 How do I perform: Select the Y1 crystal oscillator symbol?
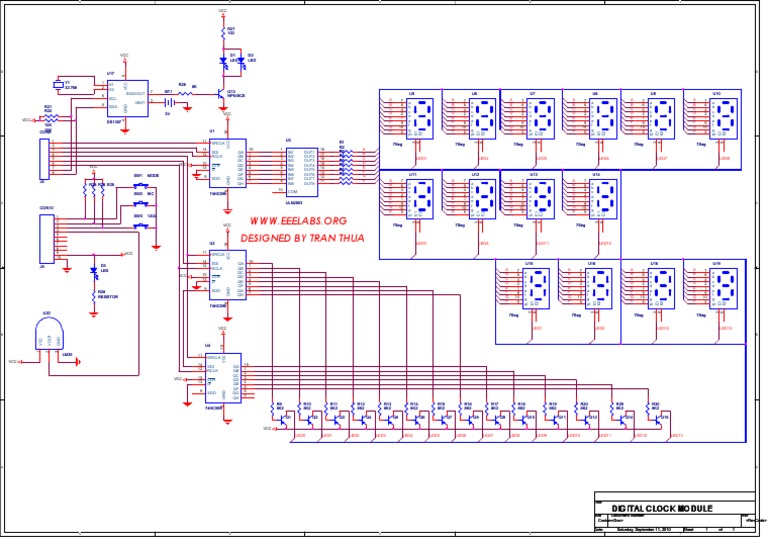pos(60,86)
